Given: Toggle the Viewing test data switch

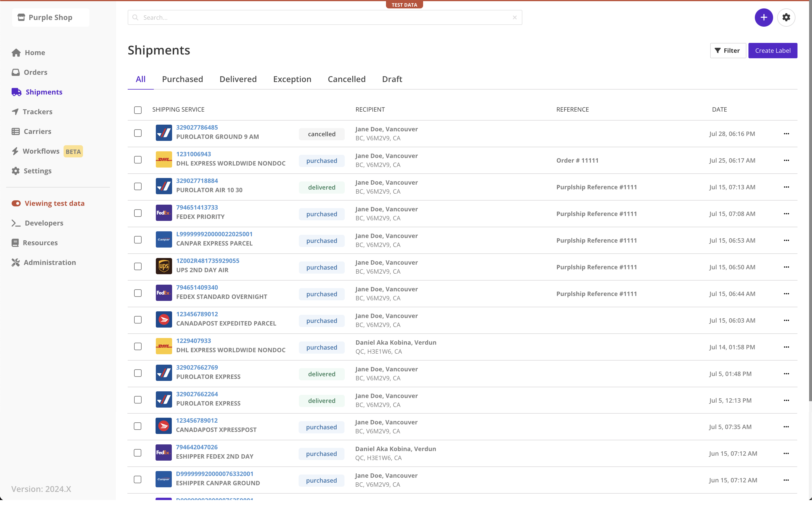Looking at the screenshot, I should coord(16,203).
